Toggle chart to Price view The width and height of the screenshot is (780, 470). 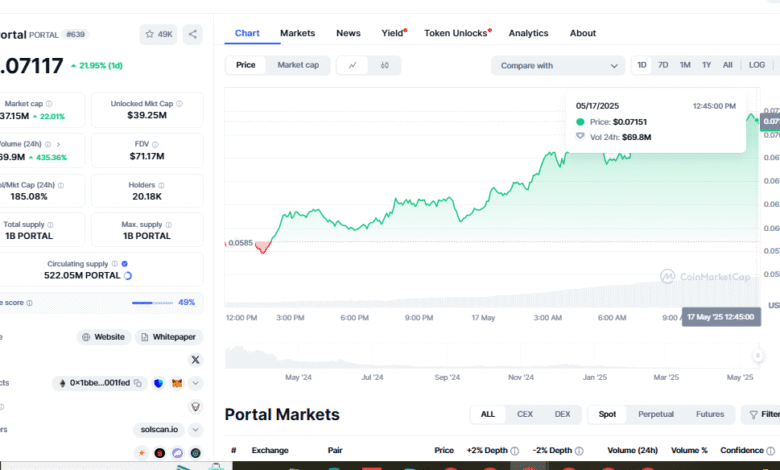(x=245, y=65)
